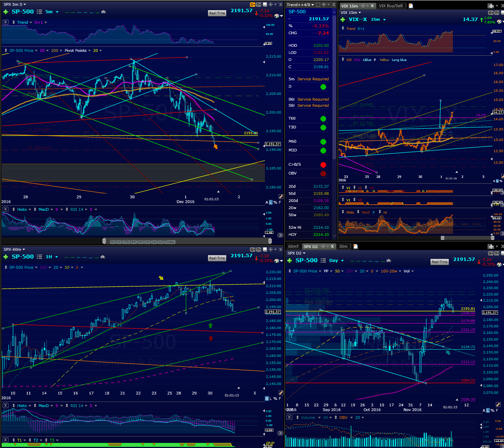Select 5Y range button below 5m chart

click(x=112, y=242)
